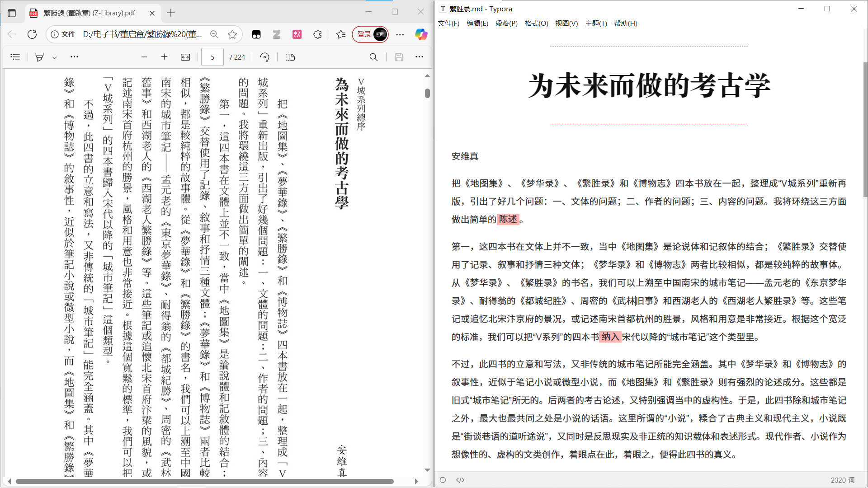The image size is (868, 488).
Task: Open Typora 主题(T) menu
Action: point(596,23)
